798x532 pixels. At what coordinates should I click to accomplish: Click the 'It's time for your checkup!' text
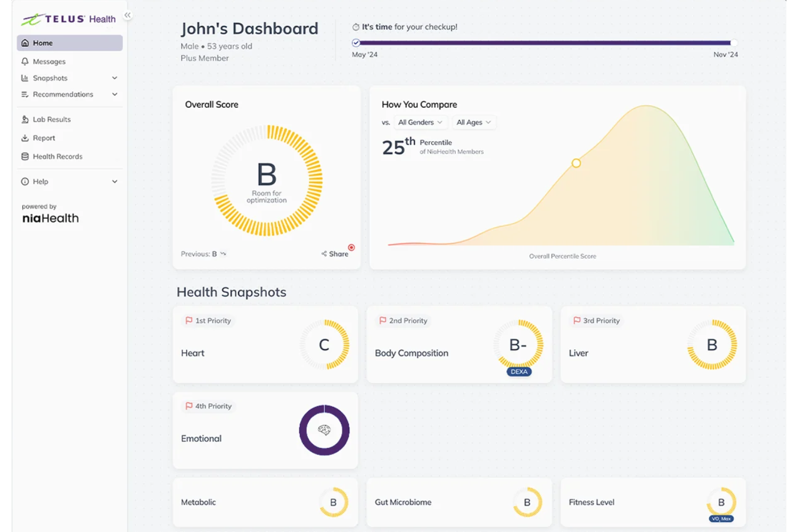pyautogui.click(x=410, y=27)
